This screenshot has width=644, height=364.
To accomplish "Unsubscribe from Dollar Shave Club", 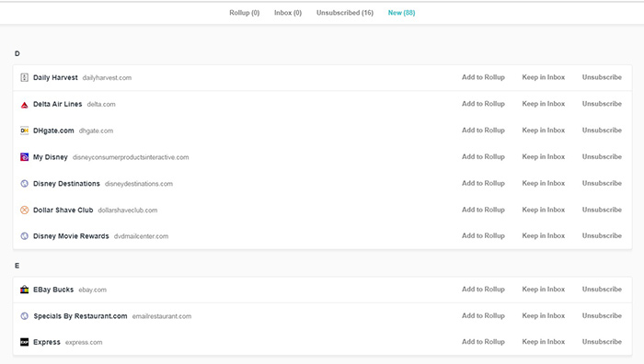I will point(602,210).
